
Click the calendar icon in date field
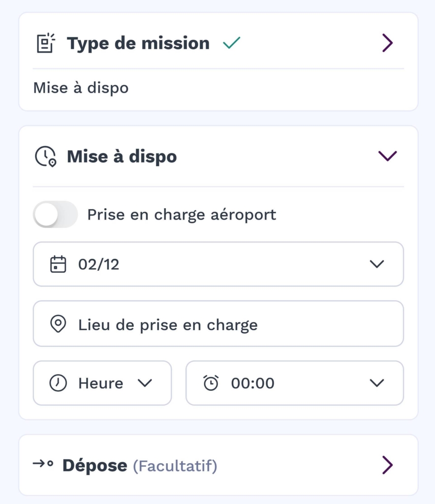point(58,264)
